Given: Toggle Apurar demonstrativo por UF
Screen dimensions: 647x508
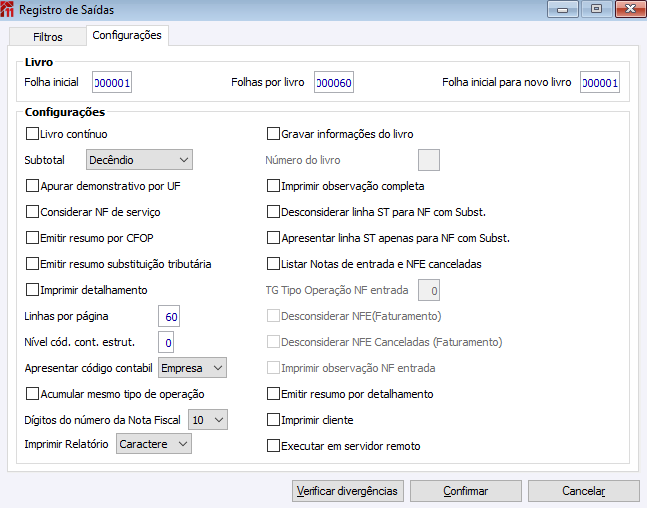Looking at the screenshot, I should [x=32, y=185].
